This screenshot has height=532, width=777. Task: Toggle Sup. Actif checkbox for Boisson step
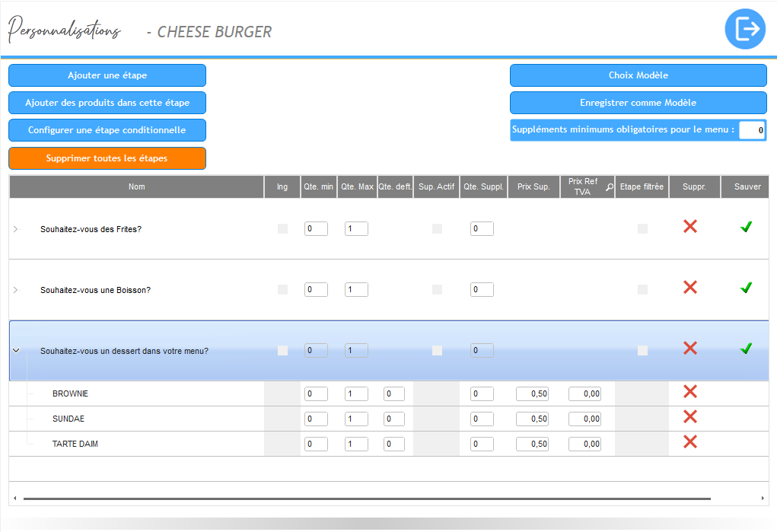click(437, 289)
